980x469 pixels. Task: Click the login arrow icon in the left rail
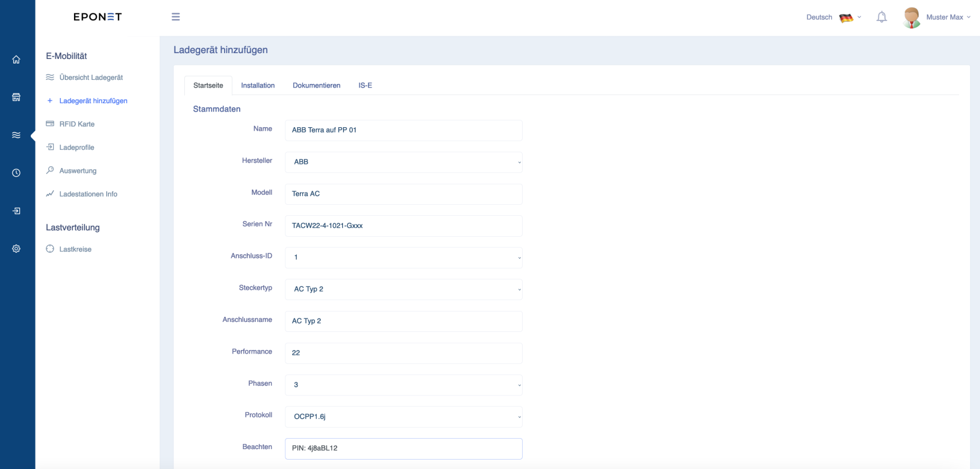(x=16, y=211)
